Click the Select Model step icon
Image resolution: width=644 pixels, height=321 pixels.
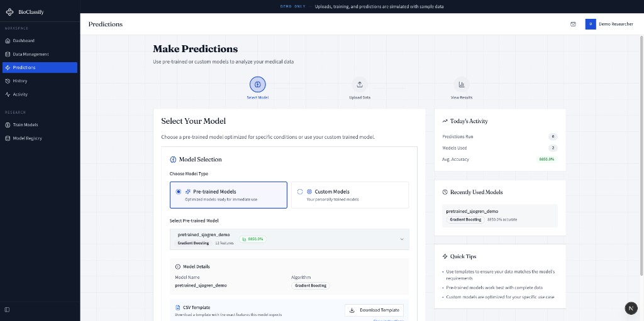257,85
